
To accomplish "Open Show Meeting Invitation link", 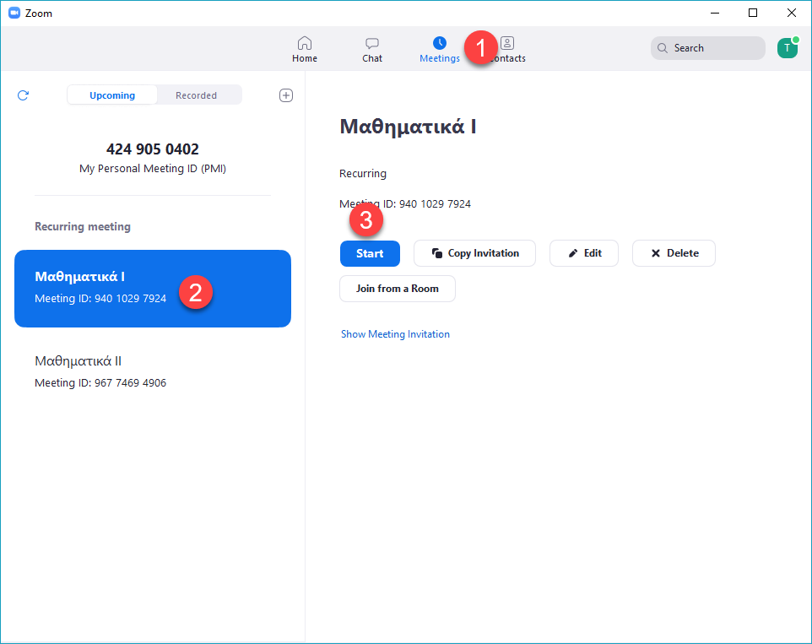I will click(x=395, y=334).
